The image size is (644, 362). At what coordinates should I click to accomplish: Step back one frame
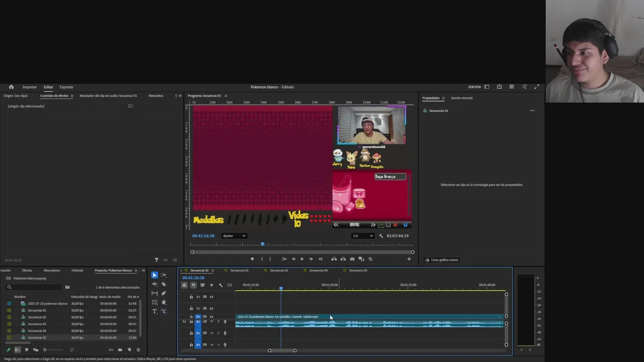click(293, 259)
